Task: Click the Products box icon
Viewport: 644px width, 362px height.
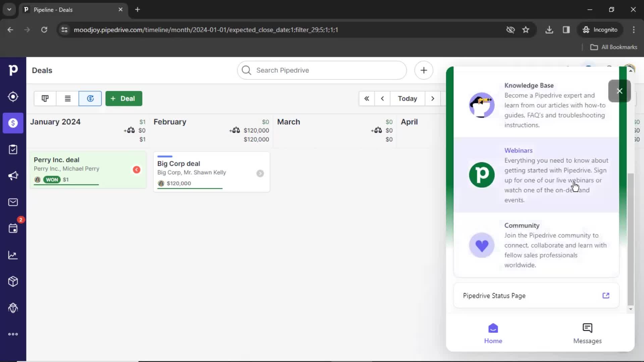Action: pos(13,281)
